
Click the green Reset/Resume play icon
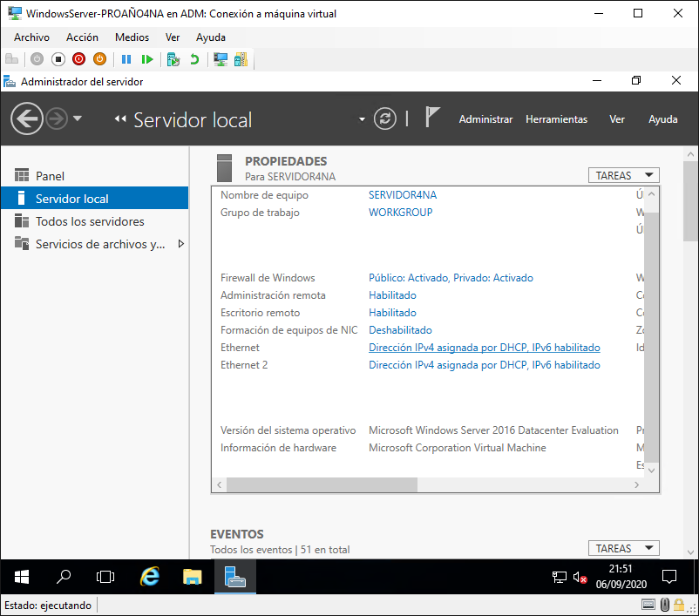(x=147, y=59)
